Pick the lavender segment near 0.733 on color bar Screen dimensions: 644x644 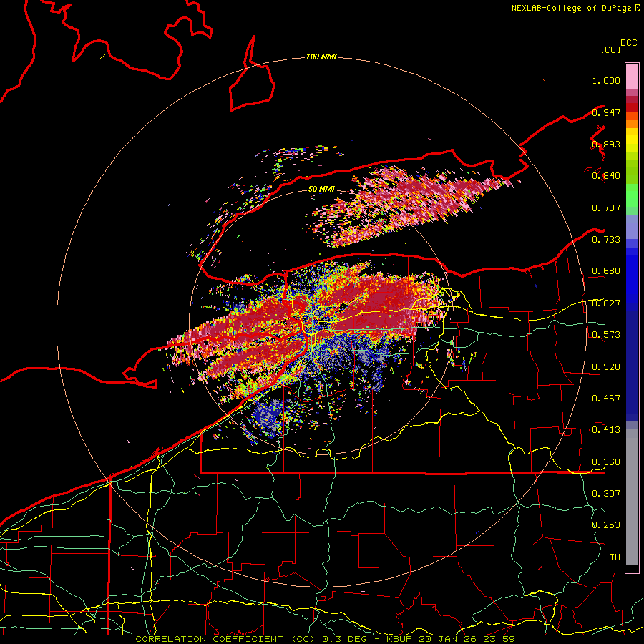[632, 227]
